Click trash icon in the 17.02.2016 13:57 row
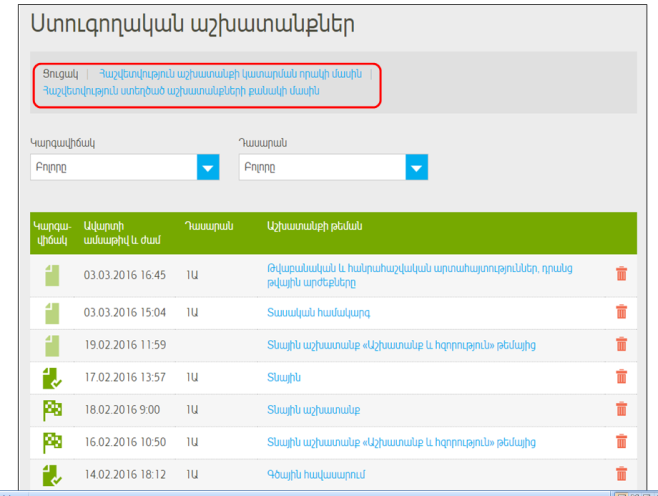658x496 pixels. [621, 376]
